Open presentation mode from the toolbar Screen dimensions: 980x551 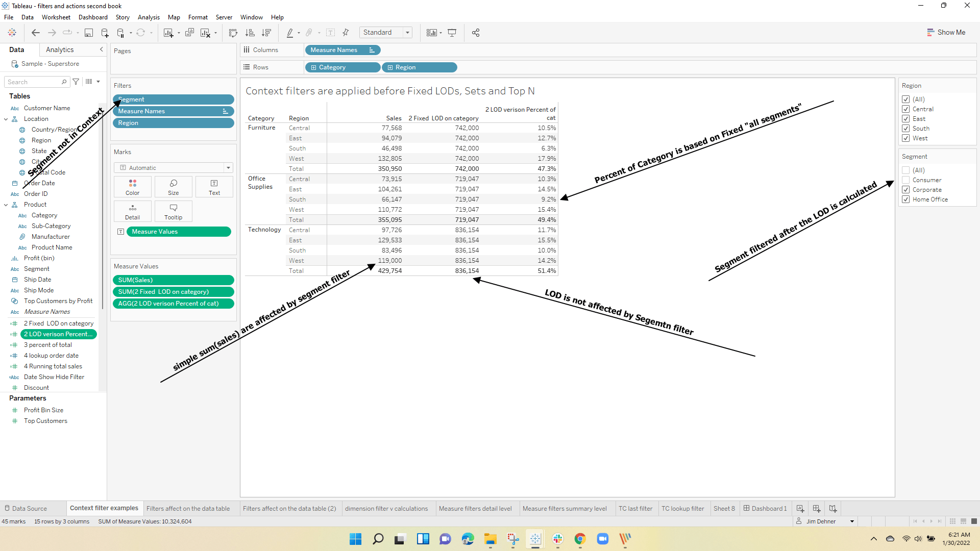[x=452, y=32]
